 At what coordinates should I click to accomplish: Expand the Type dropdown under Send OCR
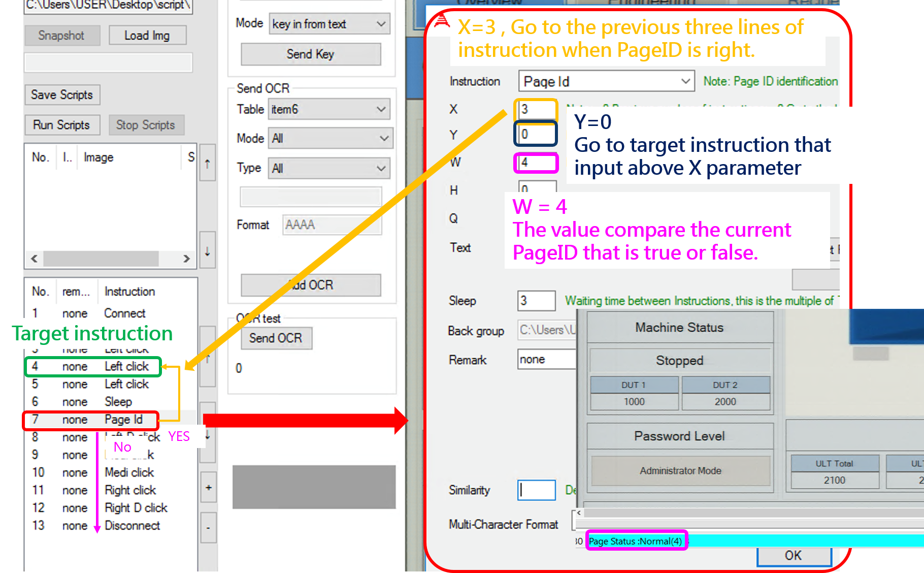(329, 168)
